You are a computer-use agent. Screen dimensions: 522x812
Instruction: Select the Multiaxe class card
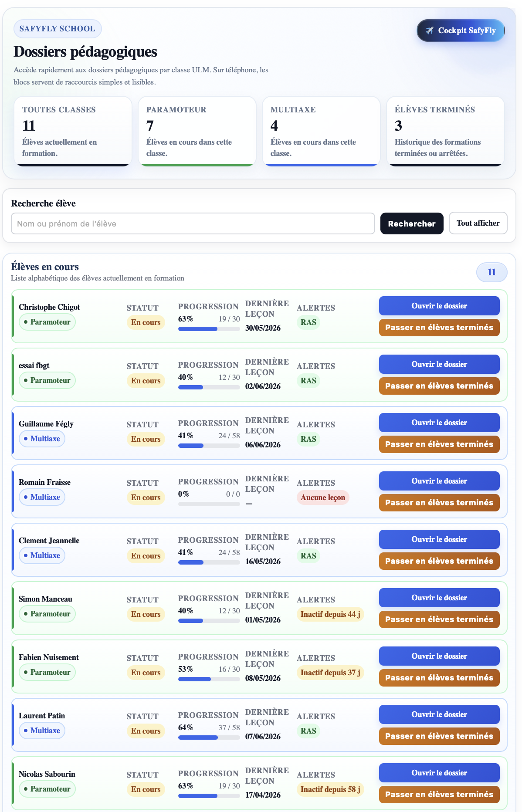tap(321, 131)
